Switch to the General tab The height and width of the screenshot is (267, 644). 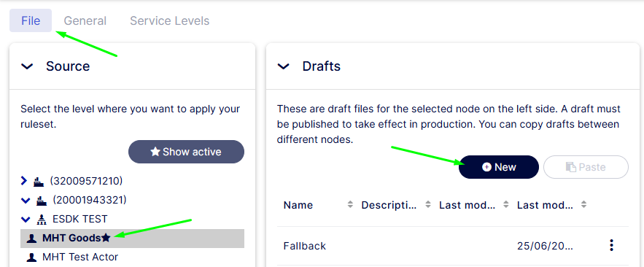coord(85,20)
